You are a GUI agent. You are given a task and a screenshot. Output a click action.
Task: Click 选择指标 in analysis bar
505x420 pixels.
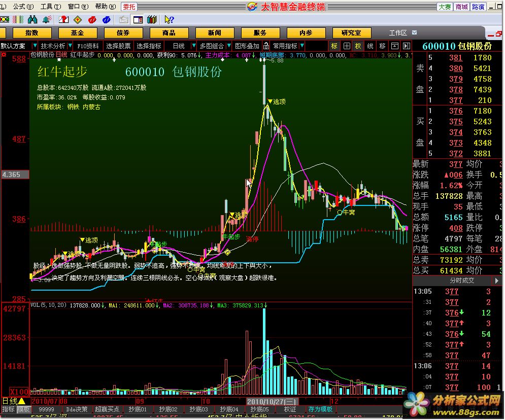(149, 46)
